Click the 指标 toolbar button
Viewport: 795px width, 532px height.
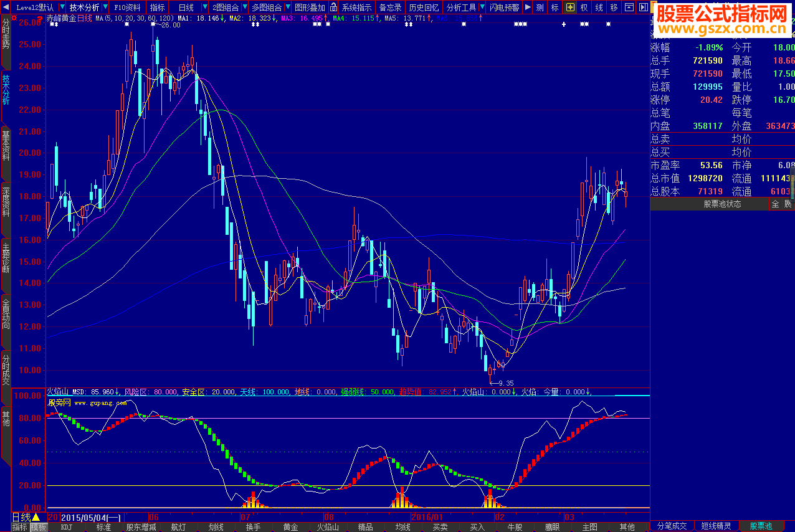tap(158, 7)
